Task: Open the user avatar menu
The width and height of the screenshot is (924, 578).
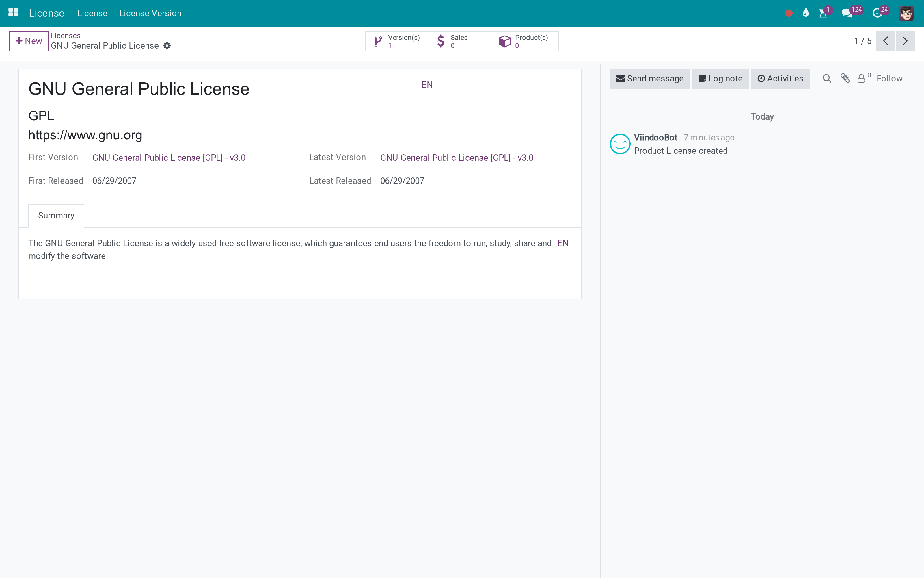Action: pos(906,13)
